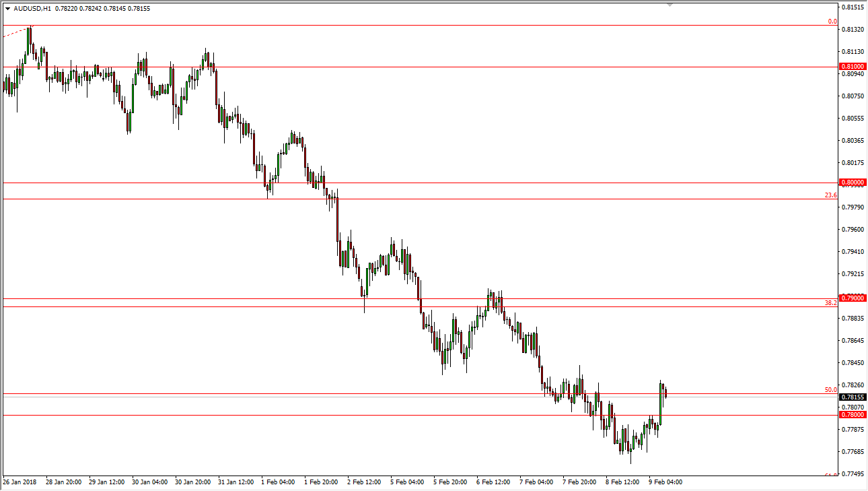The height and width of the screenshot is (491, 868).
Task: Click the black 0.78155 current price tag
Action: pyautogui.click(x=852, y=397)
